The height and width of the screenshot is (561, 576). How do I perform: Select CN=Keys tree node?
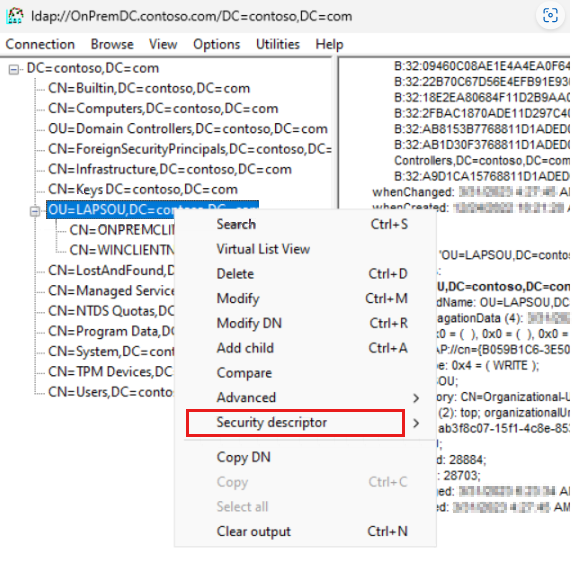click(x=143, y=189)
